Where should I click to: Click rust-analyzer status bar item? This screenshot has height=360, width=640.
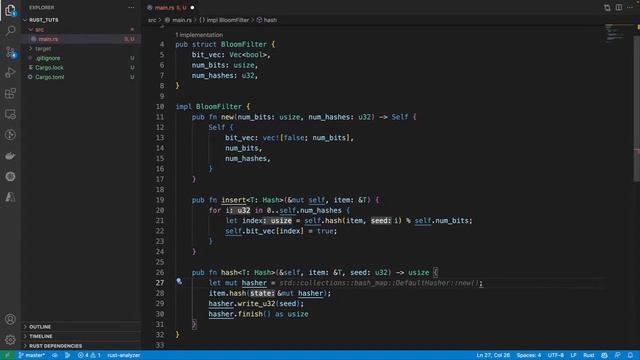click(124, 355)
